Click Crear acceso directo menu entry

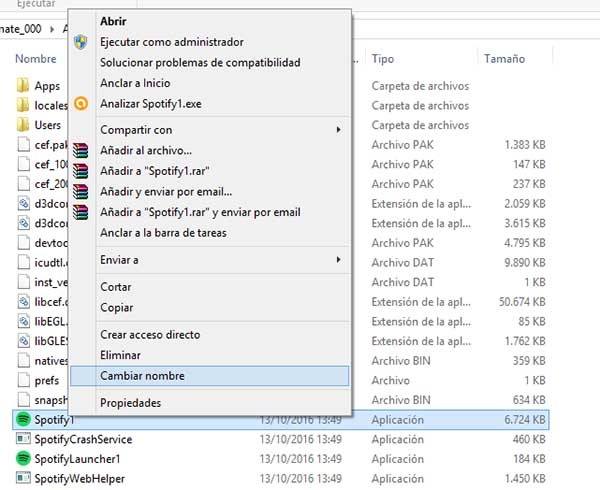tap(150, 334)
